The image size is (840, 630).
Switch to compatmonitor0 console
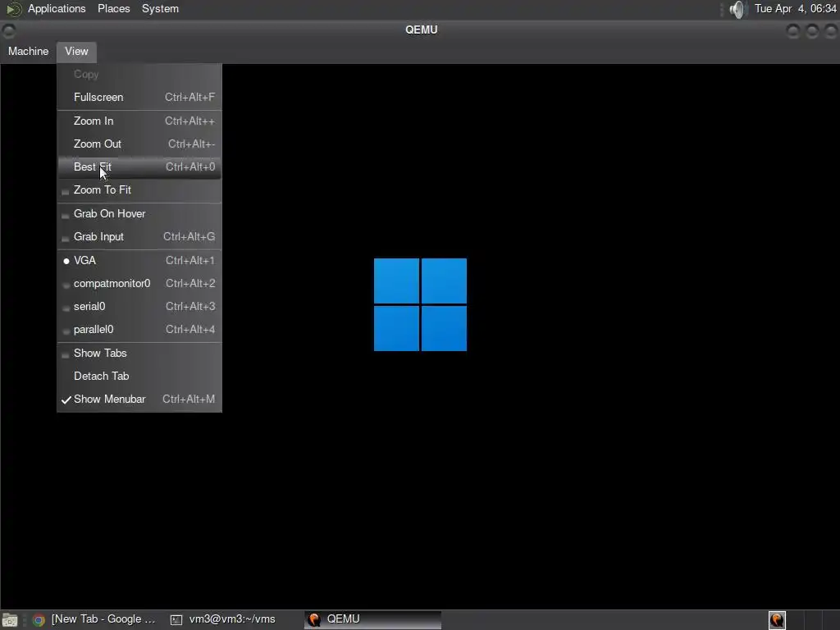click(139, 283)
